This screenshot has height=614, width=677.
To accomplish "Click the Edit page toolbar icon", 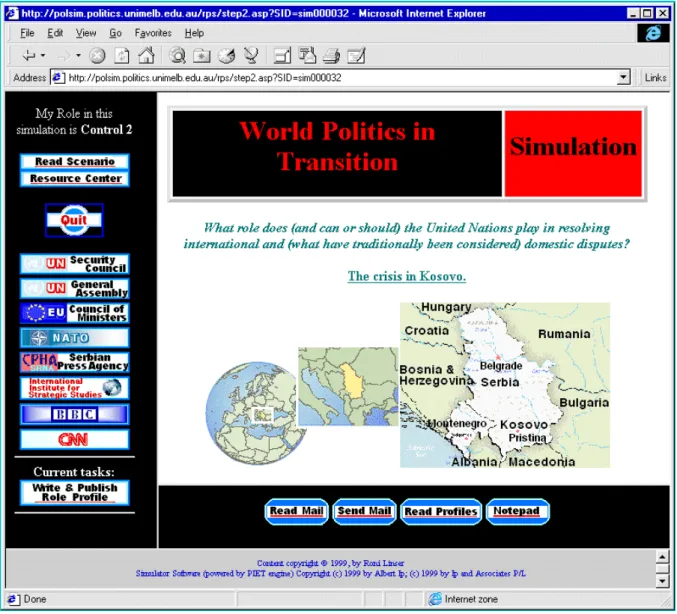I will (x=357, y=56).
